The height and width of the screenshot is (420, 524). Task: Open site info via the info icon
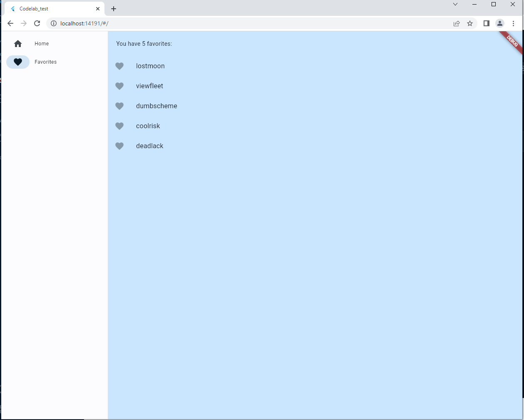53,23
